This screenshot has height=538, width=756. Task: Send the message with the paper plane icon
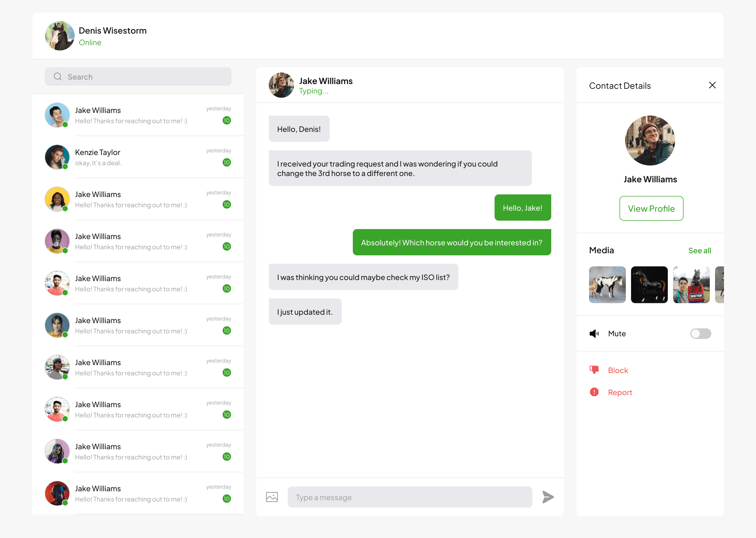tap(548, 497)
